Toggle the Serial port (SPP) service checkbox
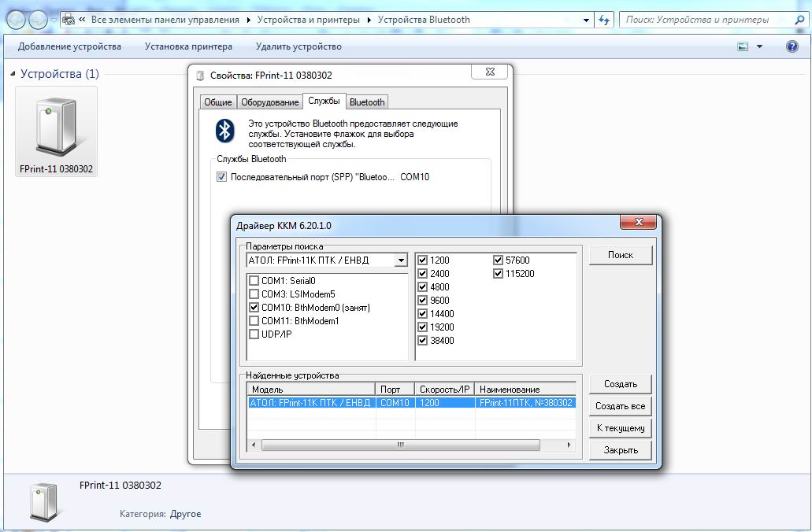 pyautogui.click(x=222, y=178)
